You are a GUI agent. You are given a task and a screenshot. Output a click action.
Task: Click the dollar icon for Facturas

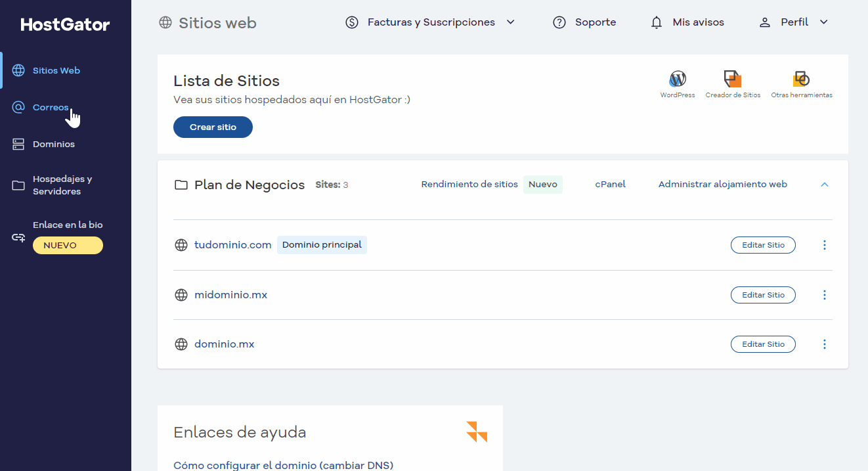(352, 22)
